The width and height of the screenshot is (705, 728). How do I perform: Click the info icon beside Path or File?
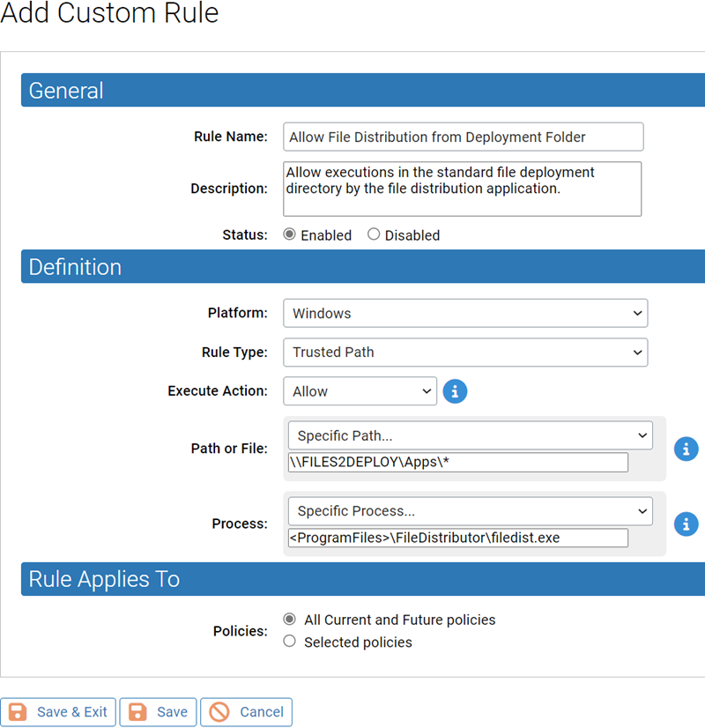click(x=686, y=449)
